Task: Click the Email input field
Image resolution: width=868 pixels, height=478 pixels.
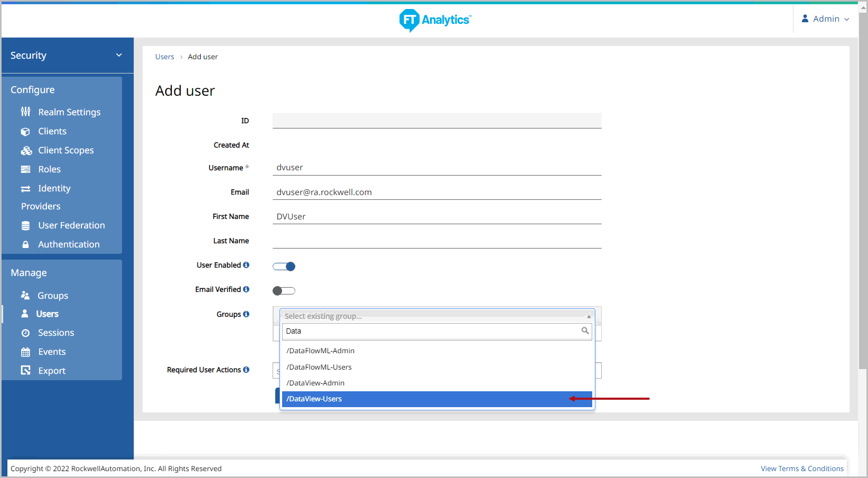Action: tap(437, 192)
